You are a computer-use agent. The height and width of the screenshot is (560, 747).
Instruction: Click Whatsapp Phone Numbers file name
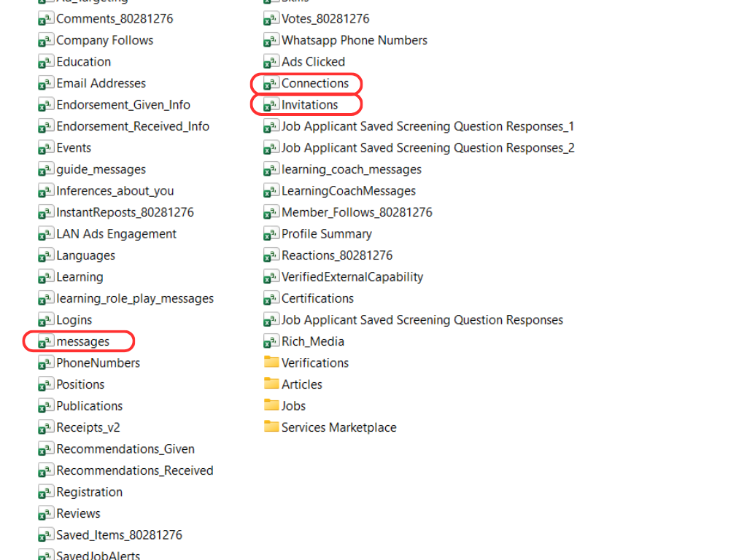tap(355, 41)
